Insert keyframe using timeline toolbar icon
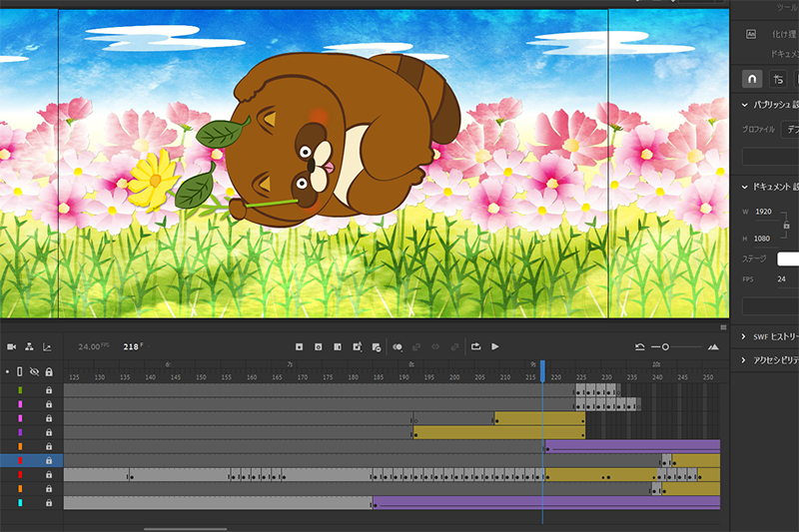The width and height of the screenshot is (799, 532). (299, 346)
